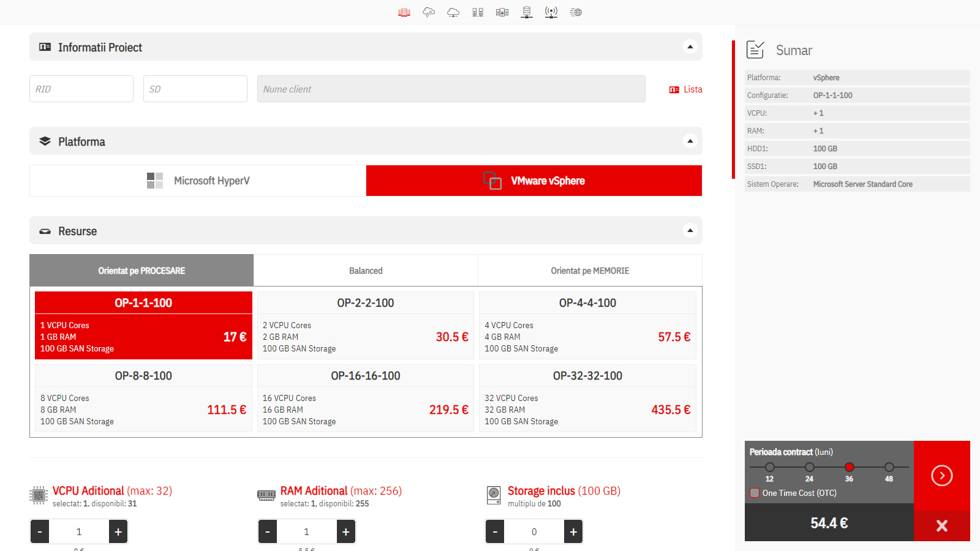The image size is (980, 551).
Task: Click the Nume client input field
Action: pos(451,89)
